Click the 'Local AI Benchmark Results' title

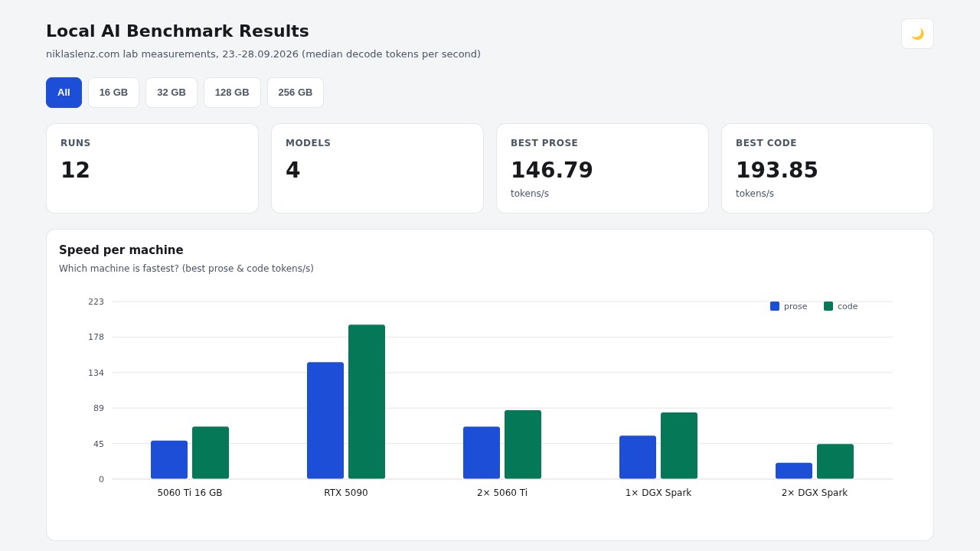(178, 31)
